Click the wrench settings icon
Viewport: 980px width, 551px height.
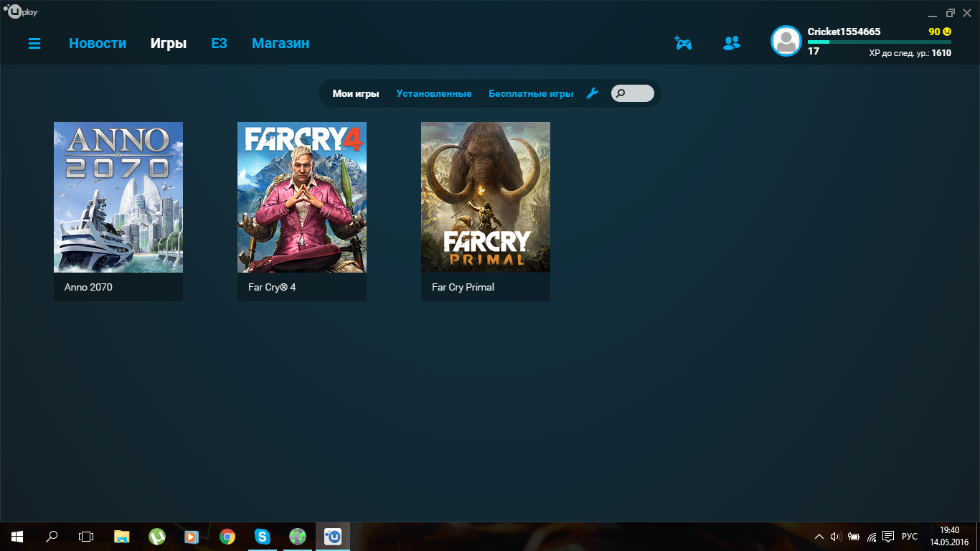click(x=593, y=93)
